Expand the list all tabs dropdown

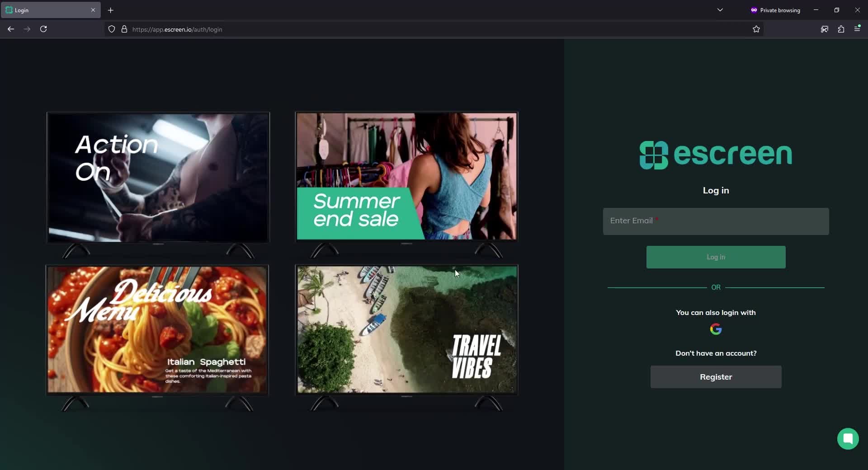pos(720,10)
